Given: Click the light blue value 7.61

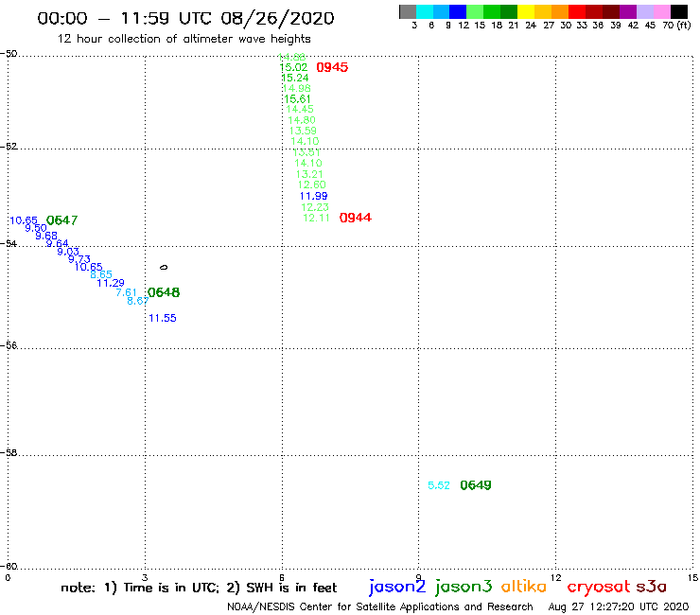Looking at the screenshot, I should tap(127, 293).
